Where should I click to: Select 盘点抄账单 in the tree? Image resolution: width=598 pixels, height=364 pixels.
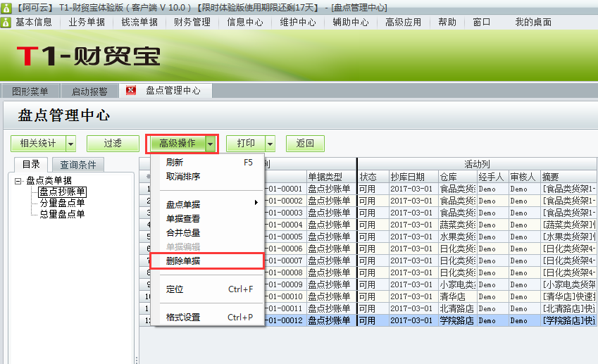62,192
